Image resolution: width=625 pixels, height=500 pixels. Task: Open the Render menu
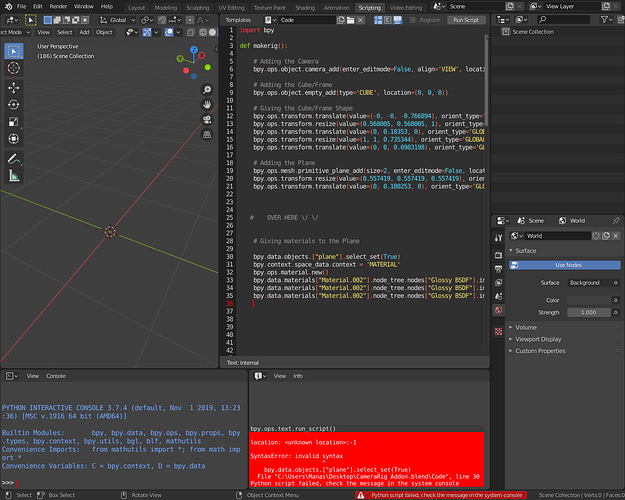pyautogui.click(x=58, y=6)
